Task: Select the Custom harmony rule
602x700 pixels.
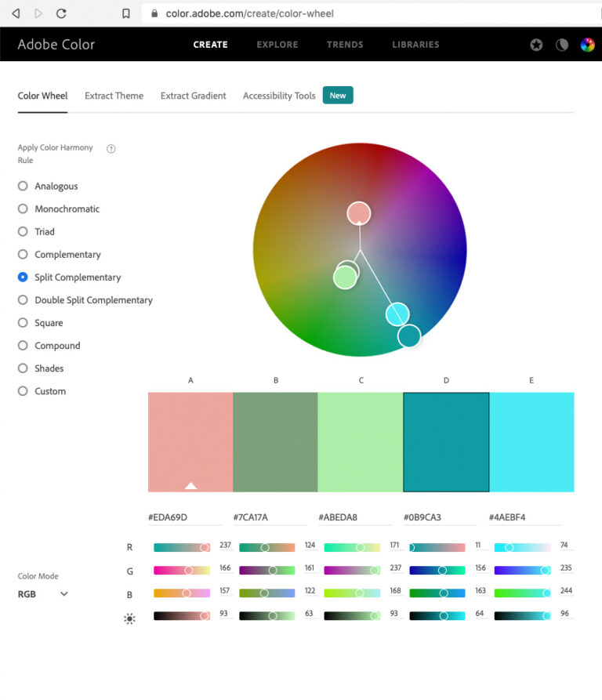Action: [42, 391]
